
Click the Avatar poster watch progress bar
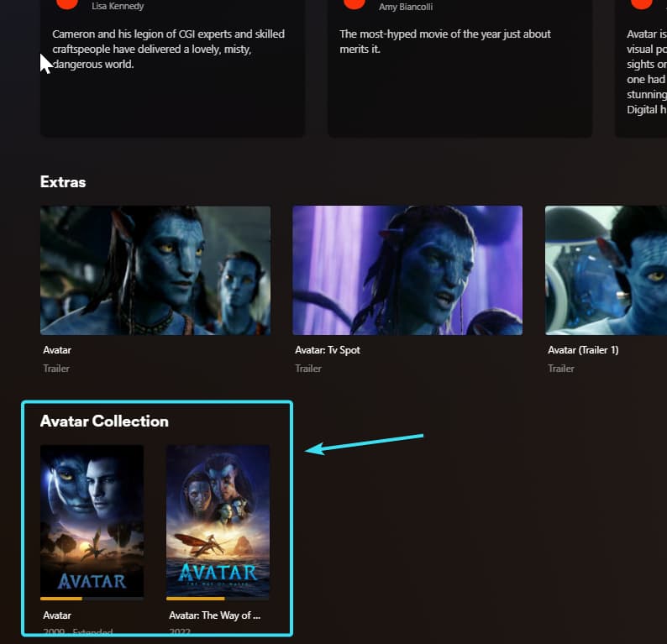pyautogui.click(x=92, y=599)
